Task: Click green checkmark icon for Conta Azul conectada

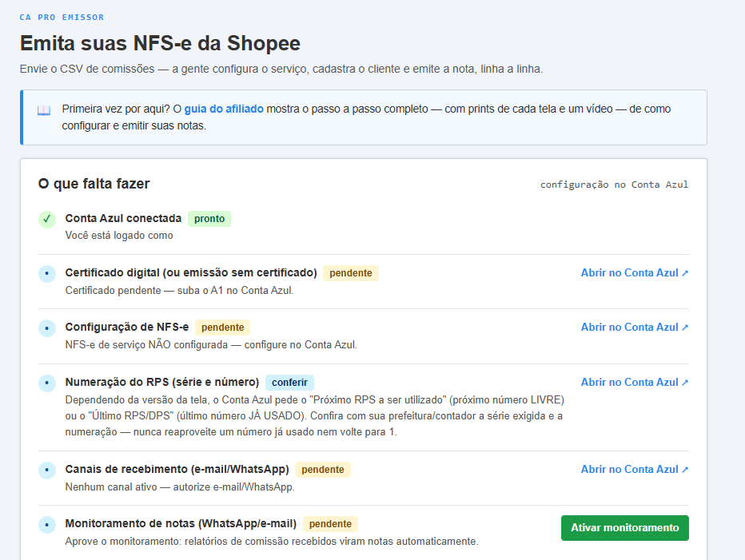Action: coord(47,219)
